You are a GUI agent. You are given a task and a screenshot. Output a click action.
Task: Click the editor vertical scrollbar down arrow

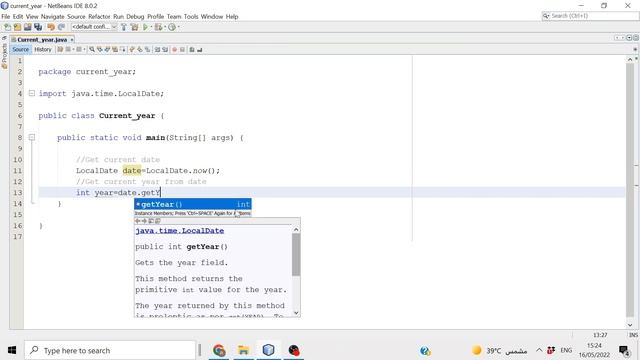click(x=630, y=325)
